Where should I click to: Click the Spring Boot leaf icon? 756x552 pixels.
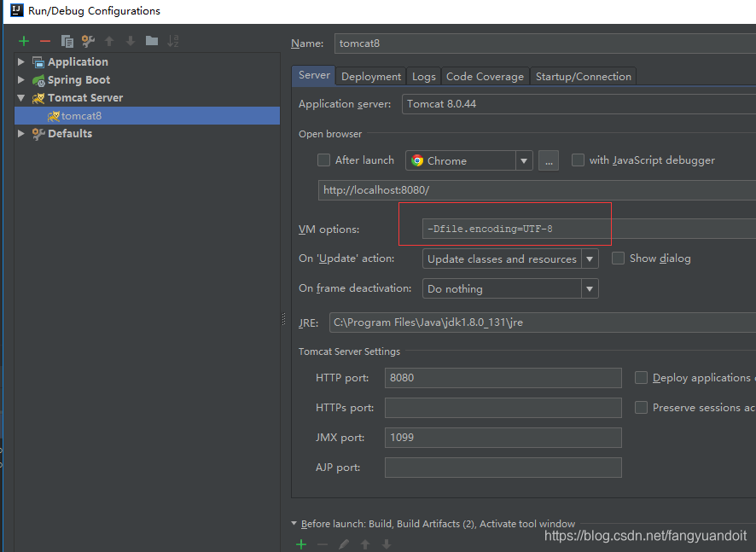[38, 80]
